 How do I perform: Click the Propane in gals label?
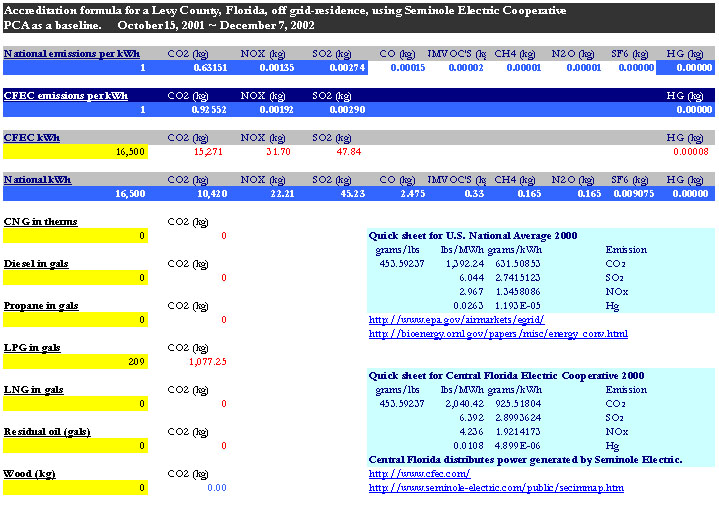click(x=41, y=306)
